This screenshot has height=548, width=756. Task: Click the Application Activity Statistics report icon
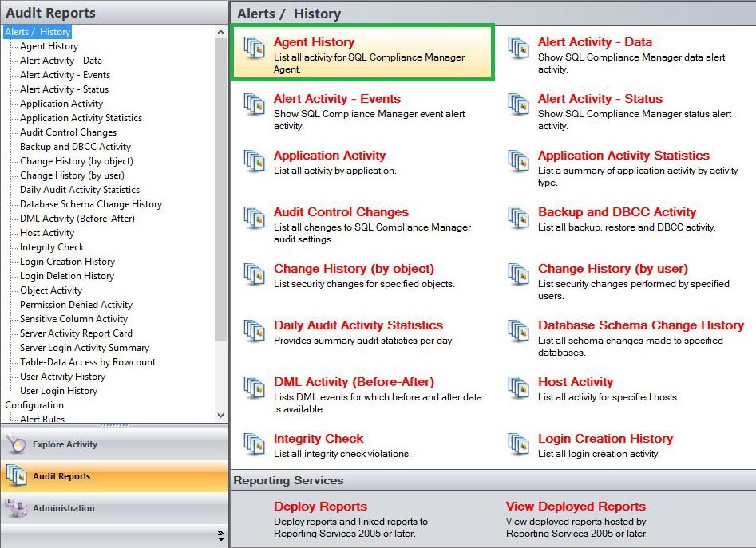click(x=518, y=161)
